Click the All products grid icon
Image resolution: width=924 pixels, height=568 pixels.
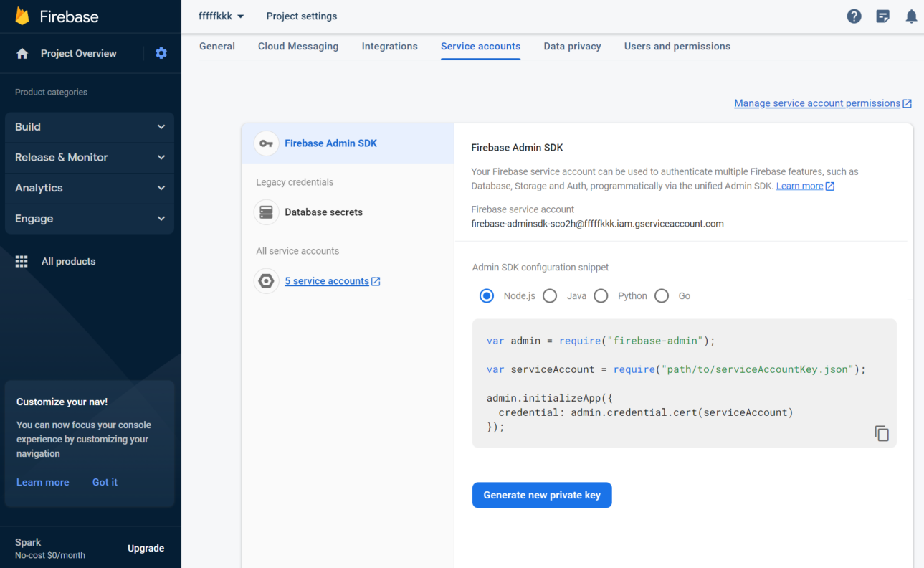click(x=22, y=261)
